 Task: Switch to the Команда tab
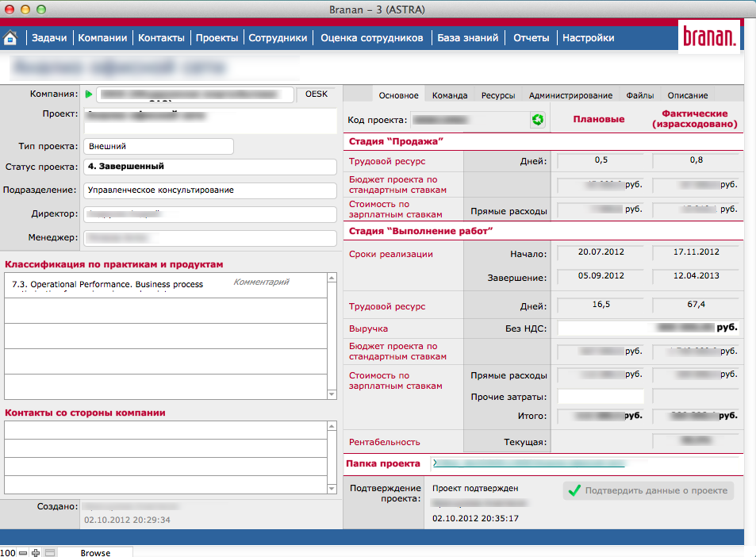point(450,95)
